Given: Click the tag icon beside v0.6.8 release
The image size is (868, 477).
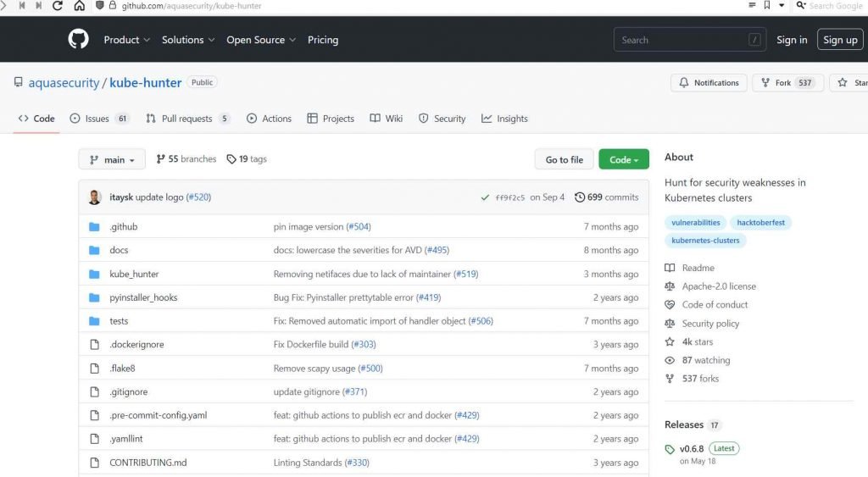Looking at the screenshot, I should [670, 449].
